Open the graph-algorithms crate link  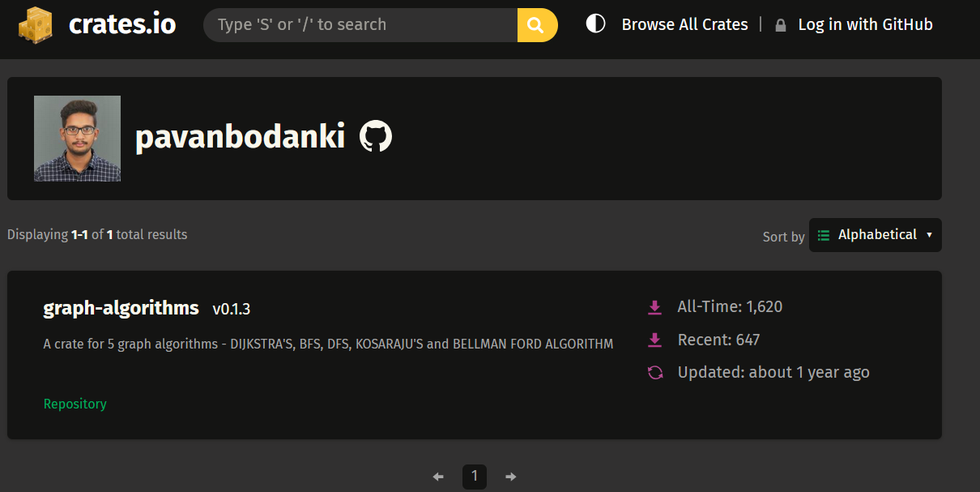[x=121, y=308]
